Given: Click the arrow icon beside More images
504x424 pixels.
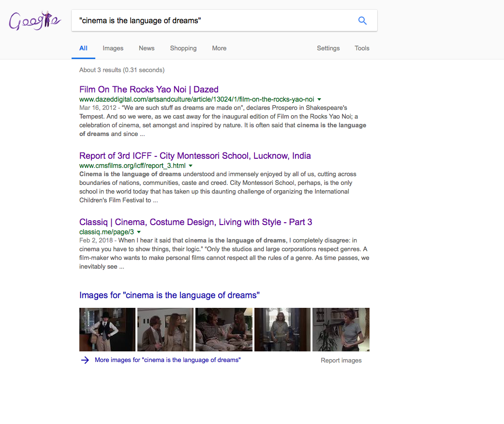Looking at the screenshot, I should point(85,360).
